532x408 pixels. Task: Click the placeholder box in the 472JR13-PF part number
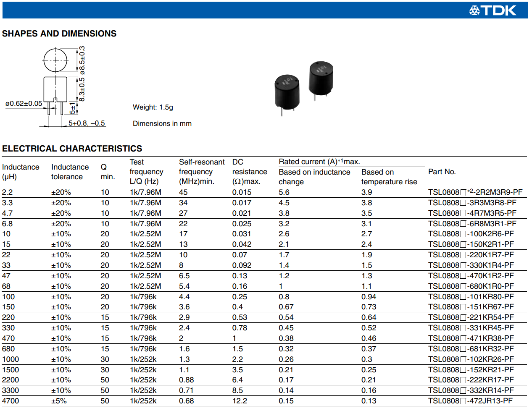pos(463,401)
